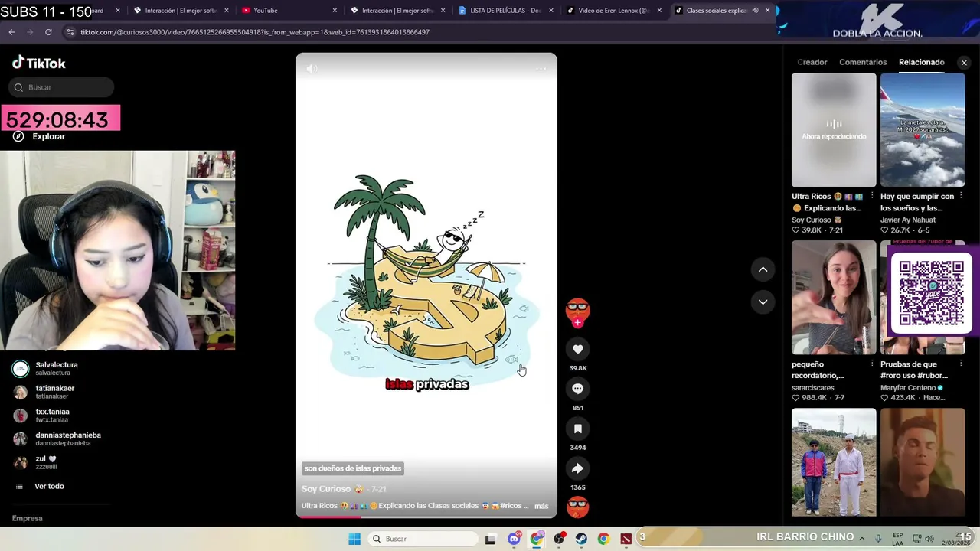980x551 pixels.
Task: Open the TikTok logo home link
Action: (39, 63)
